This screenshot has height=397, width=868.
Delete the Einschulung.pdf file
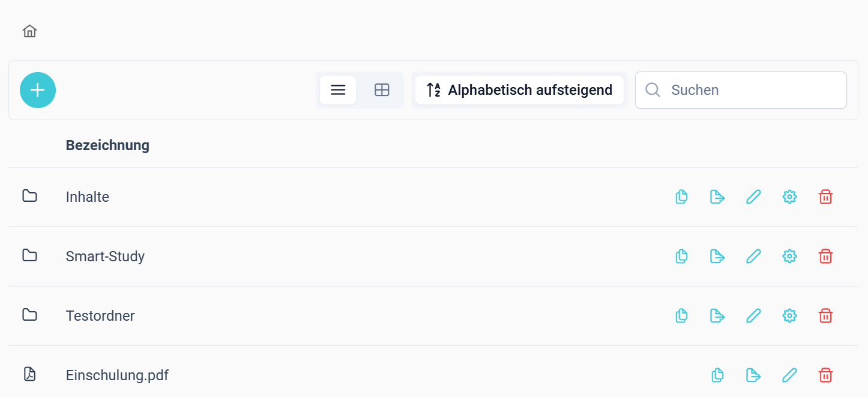[x=825, y=375]
